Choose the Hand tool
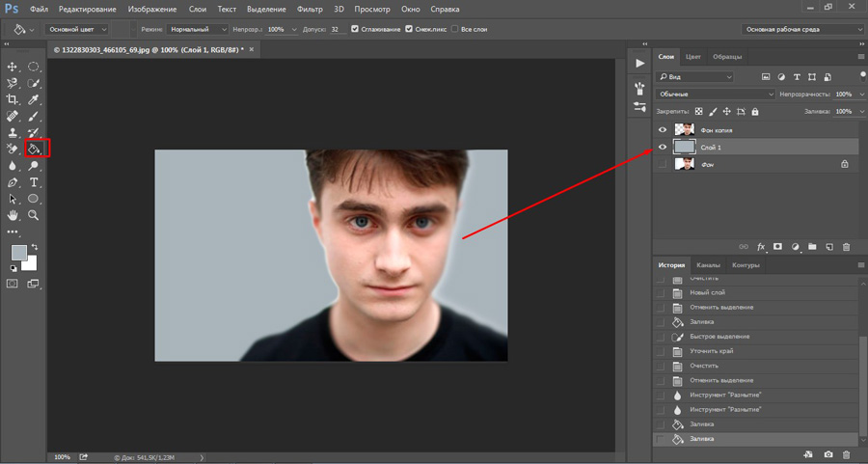Image resolution: width=868 pixels, height=464 pixels. 13,215
